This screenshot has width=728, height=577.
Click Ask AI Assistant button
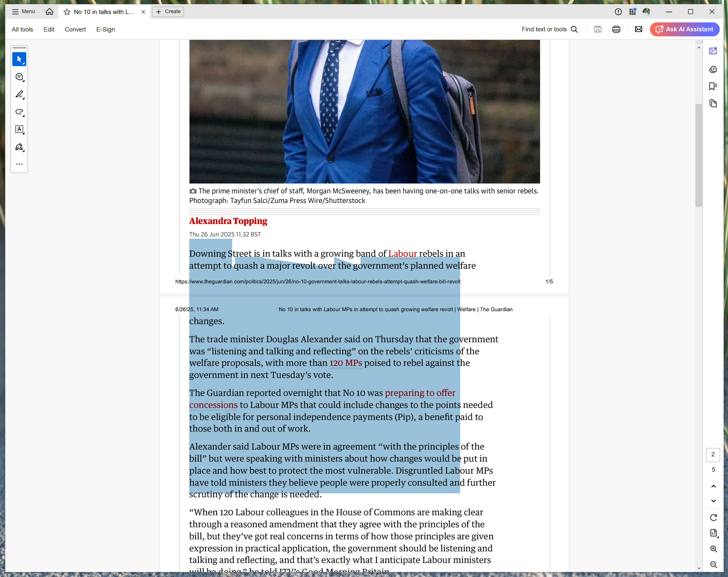click(684, 29)
